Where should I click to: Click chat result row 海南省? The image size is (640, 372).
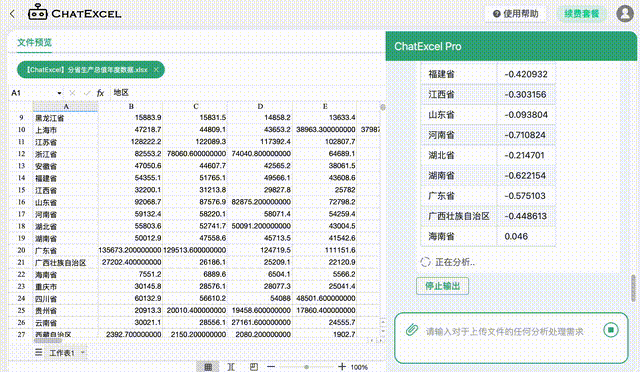point(488,236)
